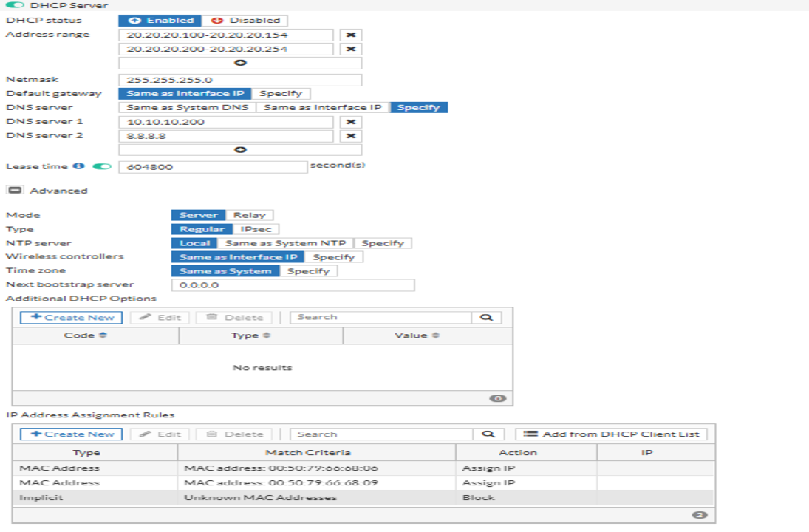The height and width of the screenshot is (532, 809).
Task: Remove DNS server 1 entry
Action: (x=349, y=121)
